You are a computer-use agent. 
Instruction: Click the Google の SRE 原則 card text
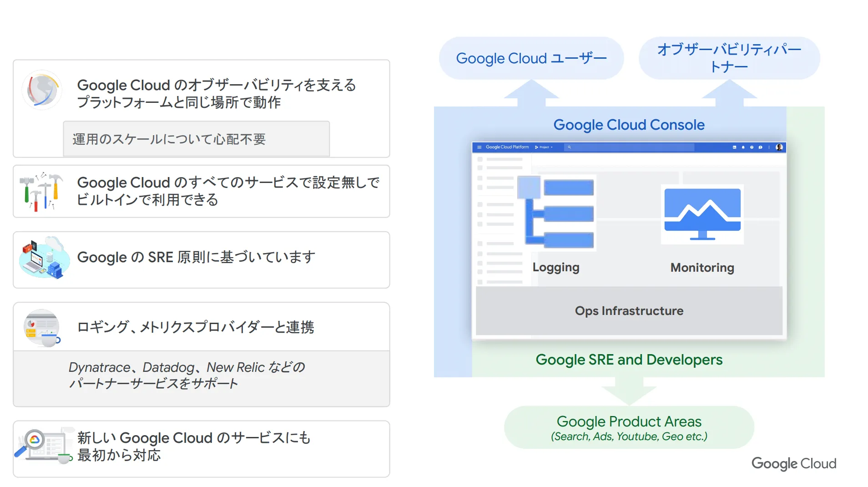196,257
